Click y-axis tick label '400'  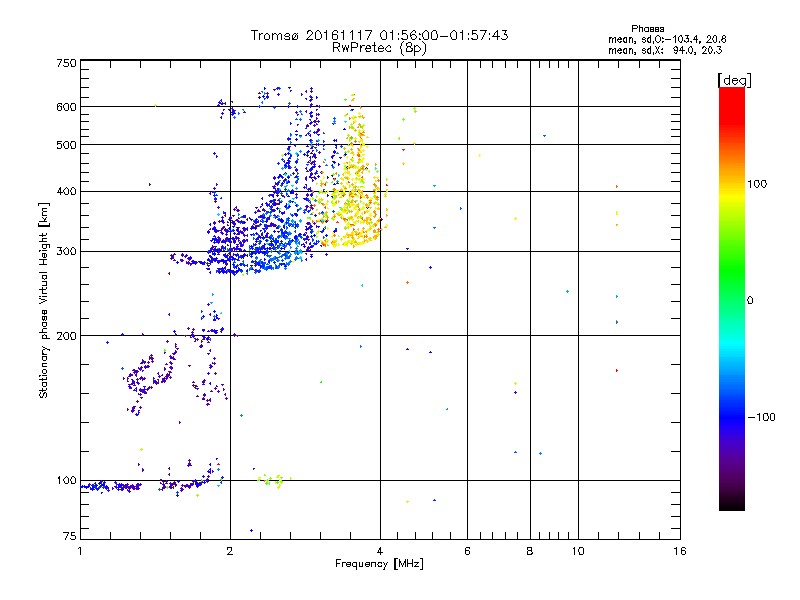pos(66,192)
